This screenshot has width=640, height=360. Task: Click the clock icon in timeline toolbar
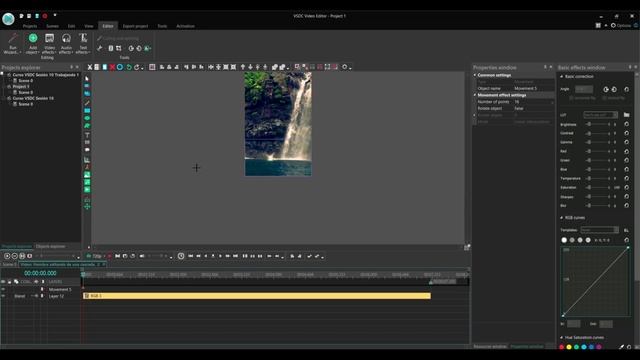(x=181, y=256)
